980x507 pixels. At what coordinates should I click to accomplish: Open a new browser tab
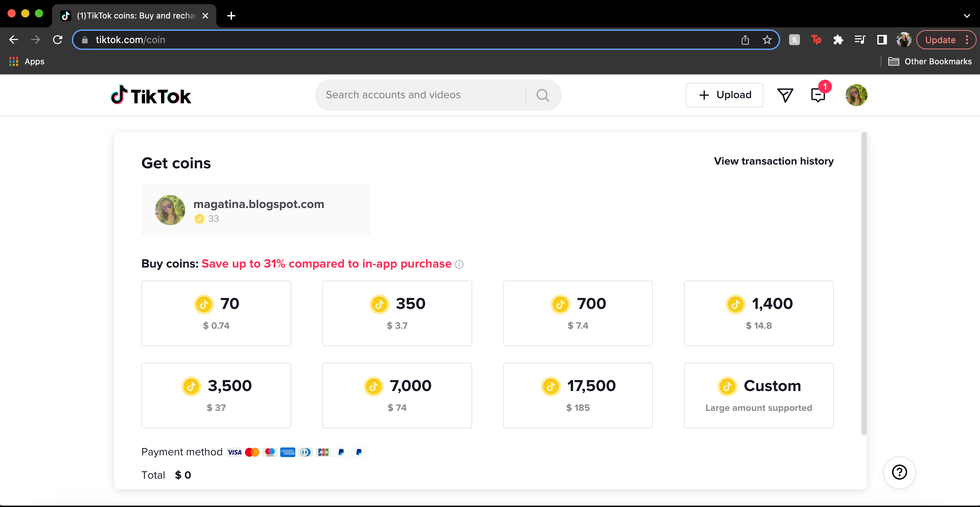[x=231, y=16]
